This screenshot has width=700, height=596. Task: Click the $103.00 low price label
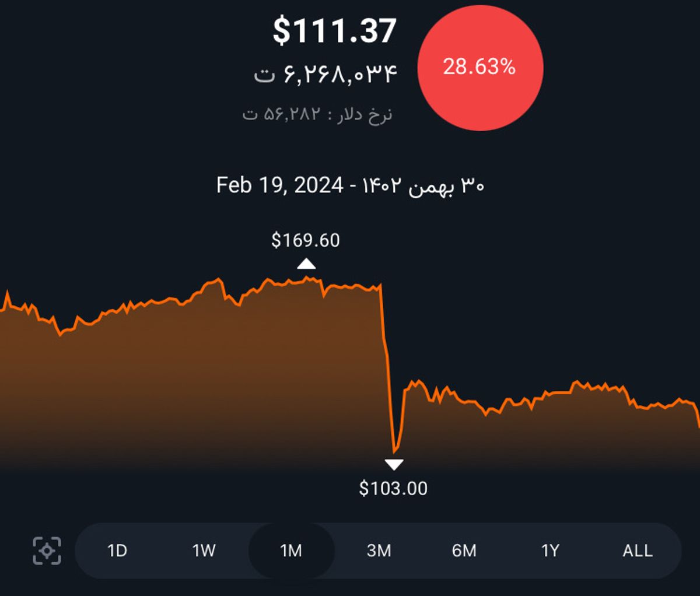[x=393, y=488]
